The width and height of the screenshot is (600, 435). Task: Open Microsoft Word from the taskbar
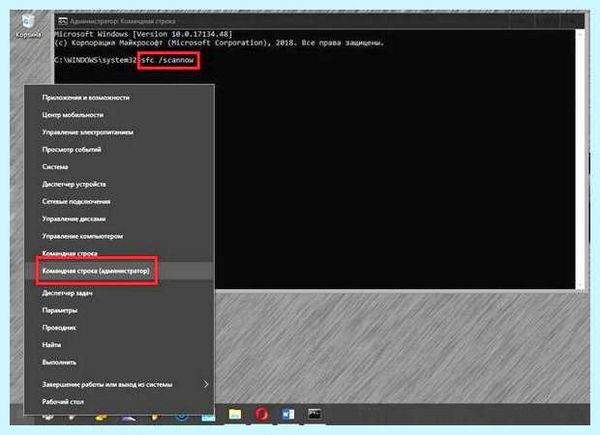288,414
